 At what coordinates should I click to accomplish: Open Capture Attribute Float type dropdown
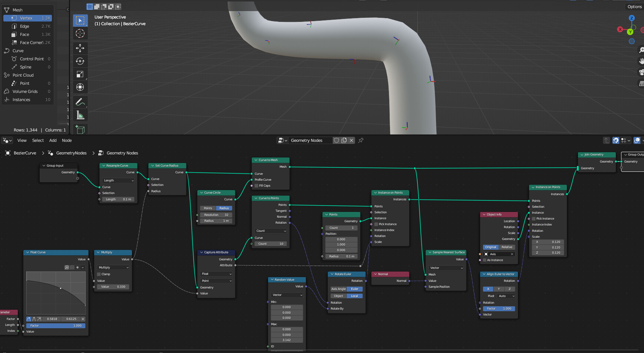click(217, 274)
